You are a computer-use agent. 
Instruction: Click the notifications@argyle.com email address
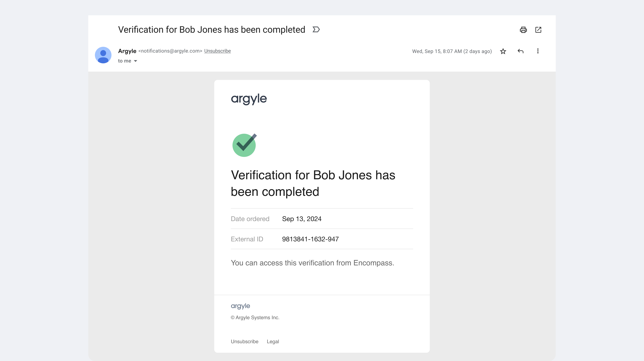170,51
